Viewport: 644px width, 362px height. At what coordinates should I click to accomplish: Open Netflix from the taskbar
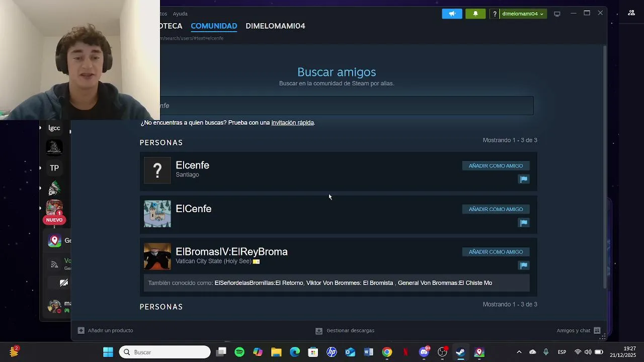[406, 352]
